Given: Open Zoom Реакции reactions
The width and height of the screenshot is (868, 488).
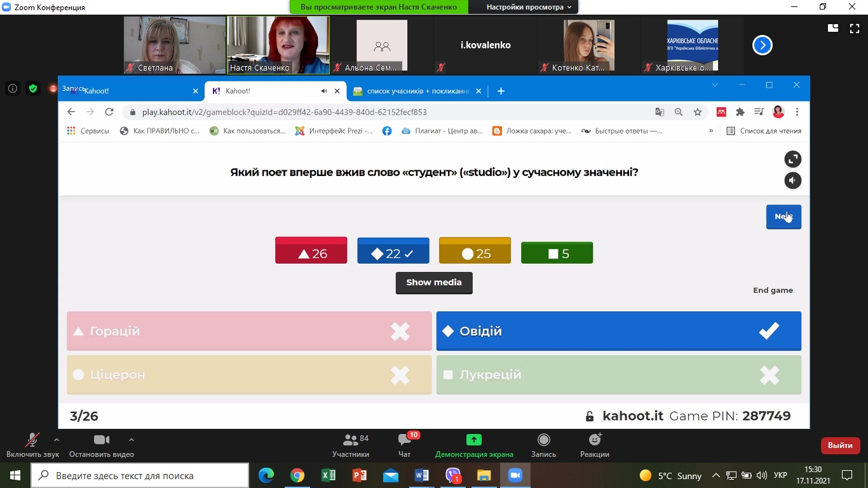Looking at the screenshot, I should (595, 445).
